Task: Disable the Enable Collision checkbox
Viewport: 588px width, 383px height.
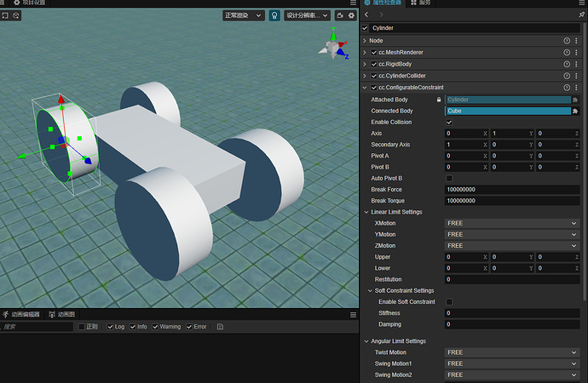Action: click(450, 122)
